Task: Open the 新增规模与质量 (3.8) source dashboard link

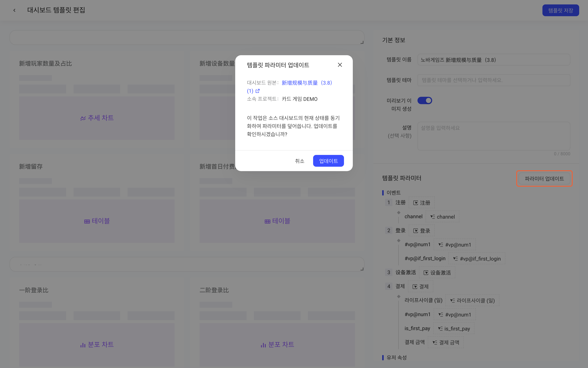Action: [307, 83]
